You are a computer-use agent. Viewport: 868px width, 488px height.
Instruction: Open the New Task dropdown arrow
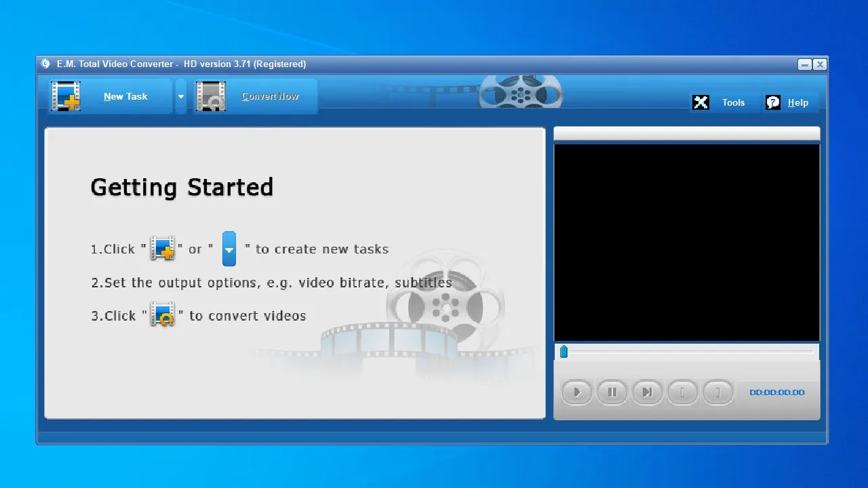[x=180, y=96]
